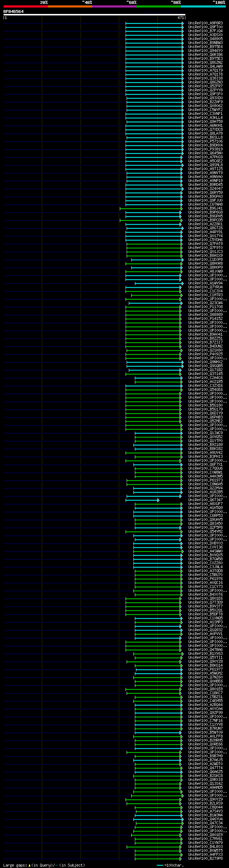The image size is (229, 868).
Task: Click the UniRef100_Q9FSF0 label
Action: point(205,94)
